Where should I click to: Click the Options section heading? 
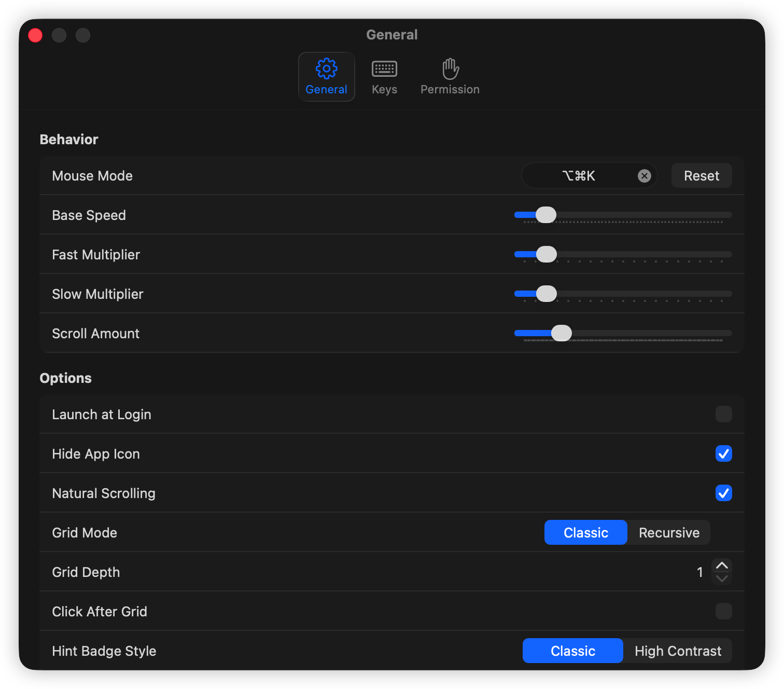point(66,378)
